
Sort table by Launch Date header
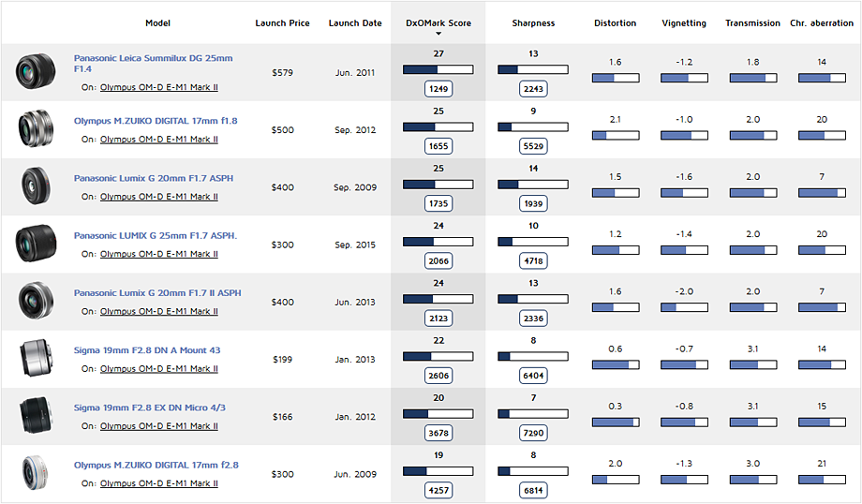(355, 23)
